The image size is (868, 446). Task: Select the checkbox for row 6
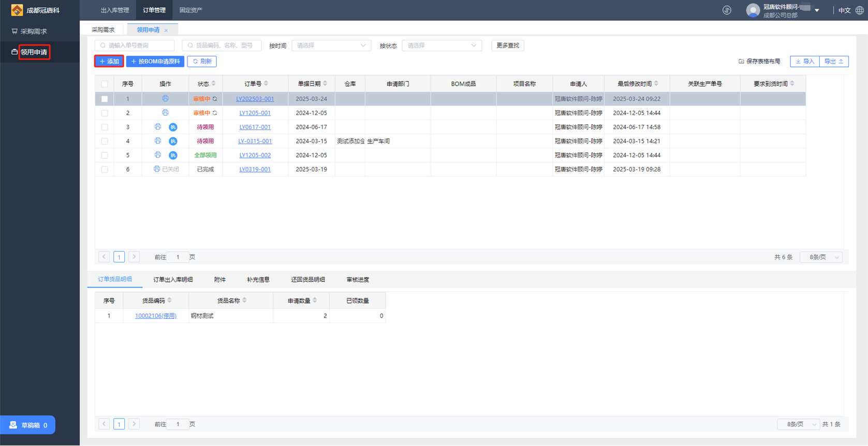click(105, 169)
